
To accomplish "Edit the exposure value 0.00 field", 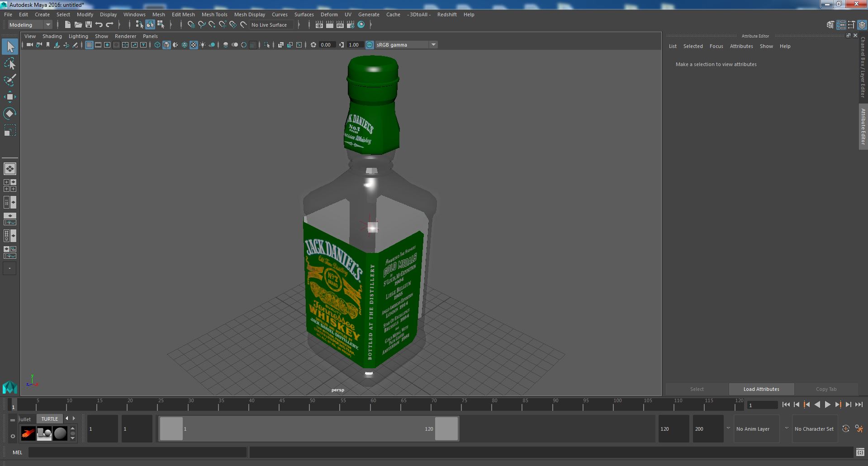I will tap(327, 45).
